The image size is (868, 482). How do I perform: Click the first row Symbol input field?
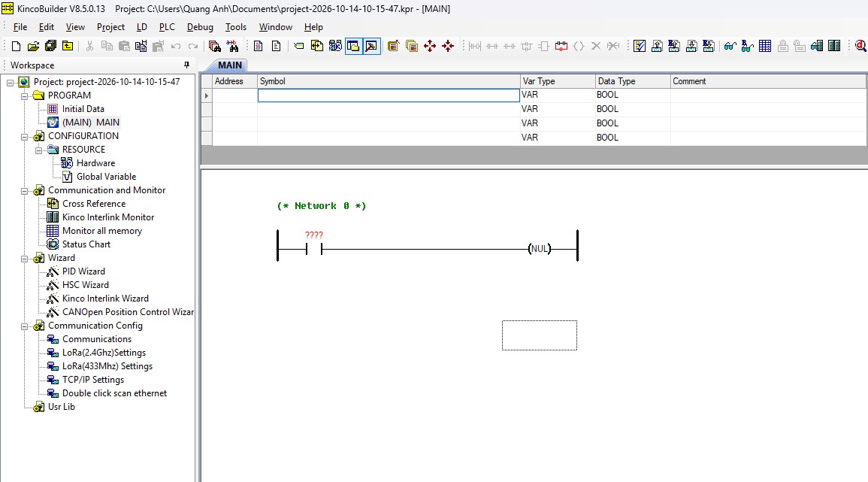[x=389, y=95]
